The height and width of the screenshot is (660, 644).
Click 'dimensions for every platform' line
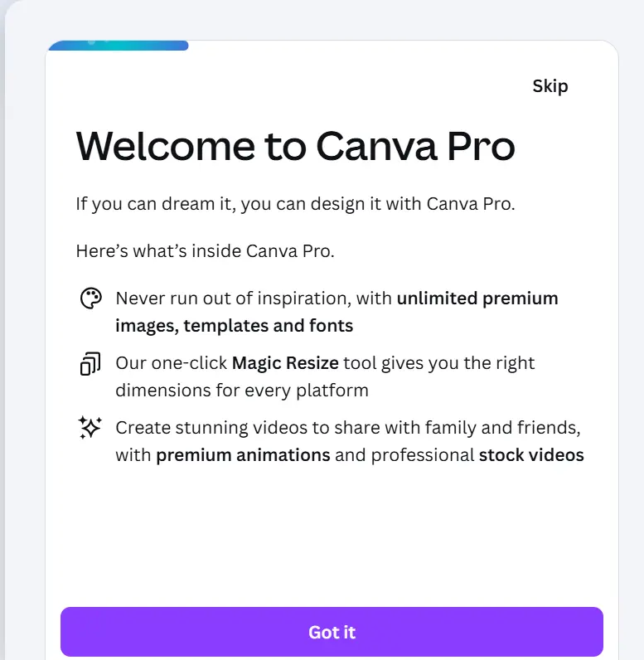[x=242, y=391]
